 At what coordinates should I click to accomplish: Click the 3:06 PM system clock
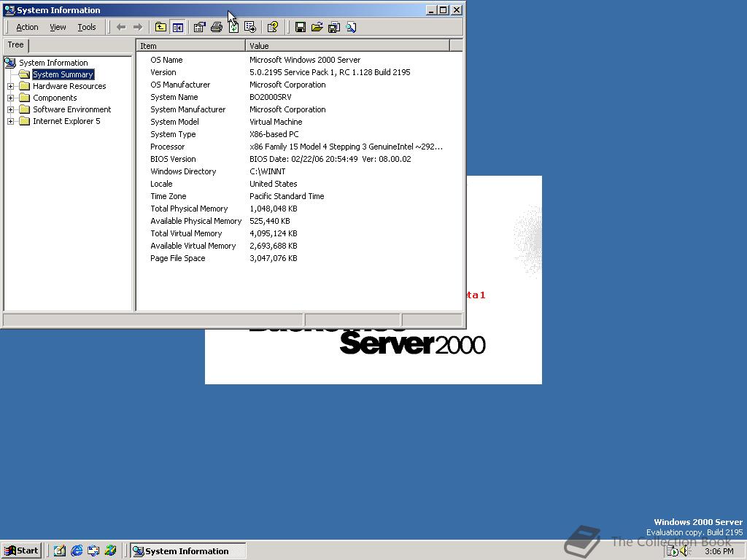pos(719,551)
